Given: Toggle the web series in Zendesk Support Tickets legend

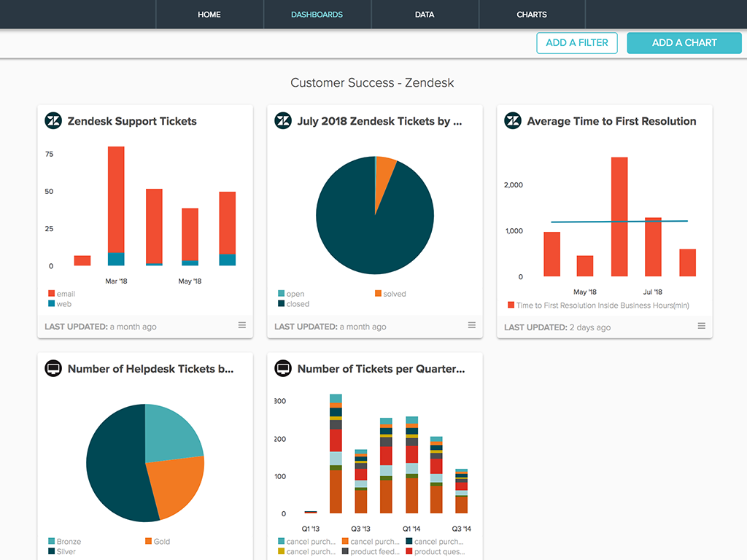Looking at the screenshot, I should pos(59,303).
